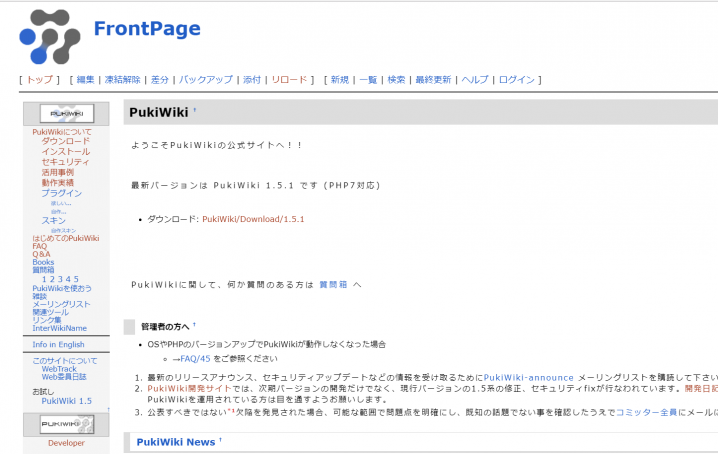Select 添付 (attach) in the navigation bar
The height and width of the screenshot is (454, 718).
click(252, 80)
